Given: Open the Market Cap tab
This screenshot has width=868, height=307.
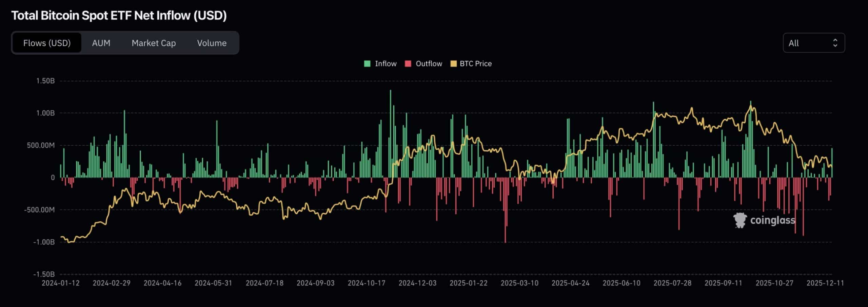Looking at the screenshot, I should [153, 43].
